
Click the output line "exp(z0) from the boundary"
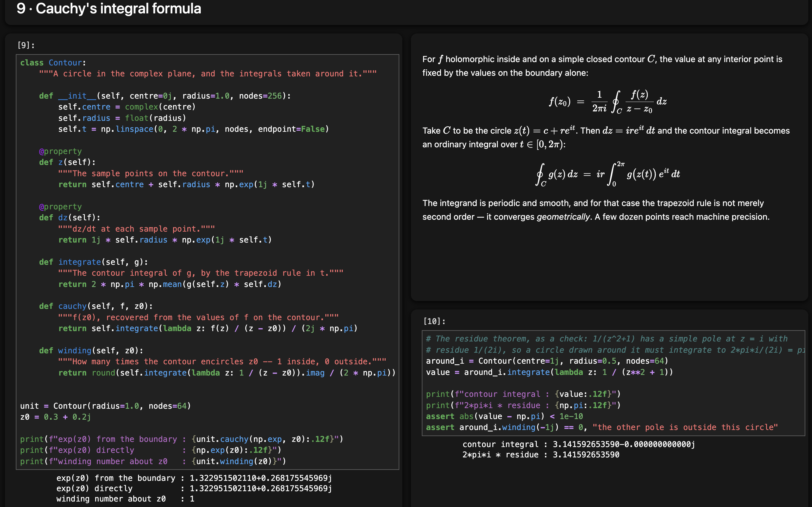[x=194, y=478]
